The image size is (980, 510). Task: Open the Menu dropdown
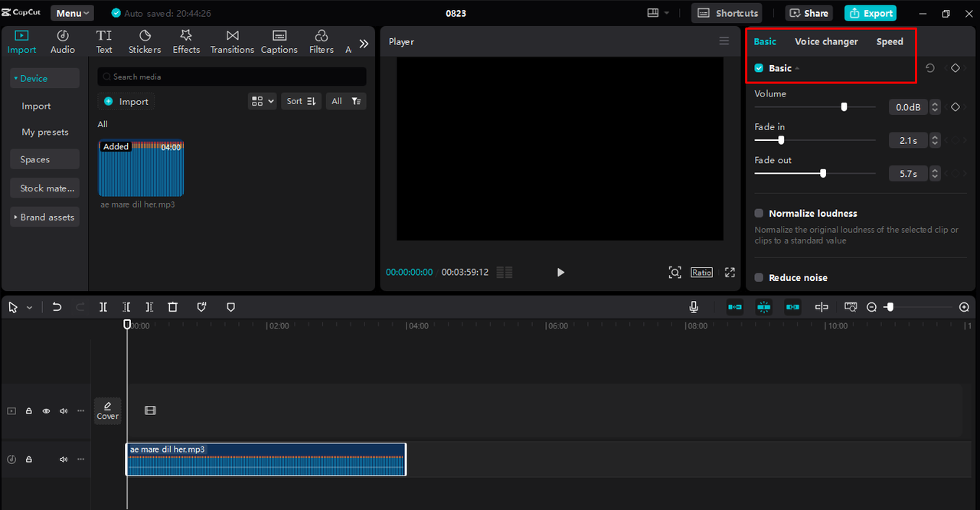[72, 13]
